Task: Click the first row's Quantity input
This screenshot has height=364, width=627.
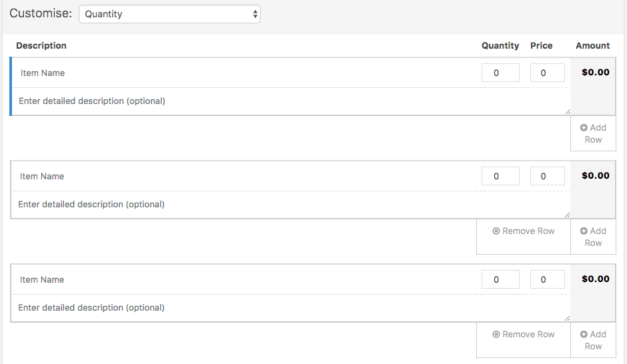Action: pos(500,73)
